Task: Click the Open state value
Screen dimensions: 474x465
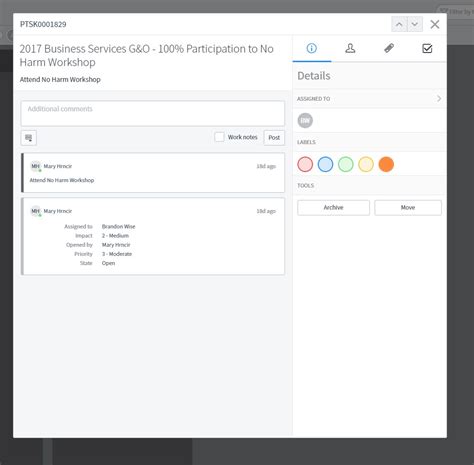Action: pyautogui.click(x=108, y=263)
